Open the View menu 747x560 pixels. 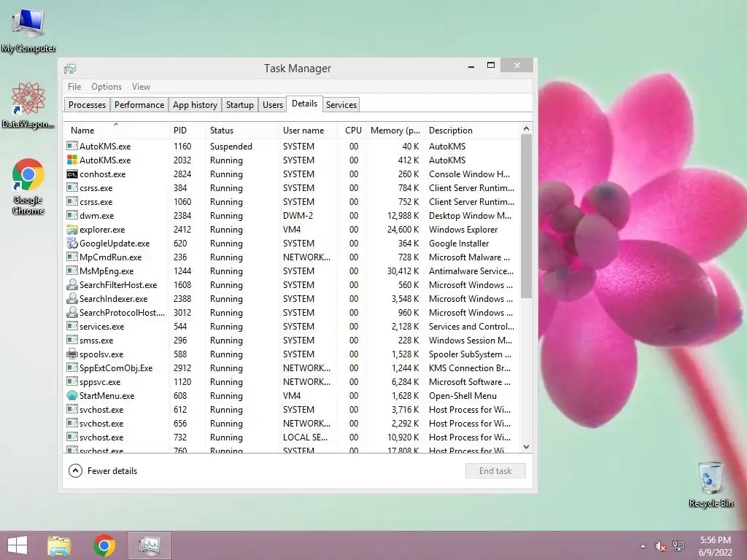[x=141, y=87]
